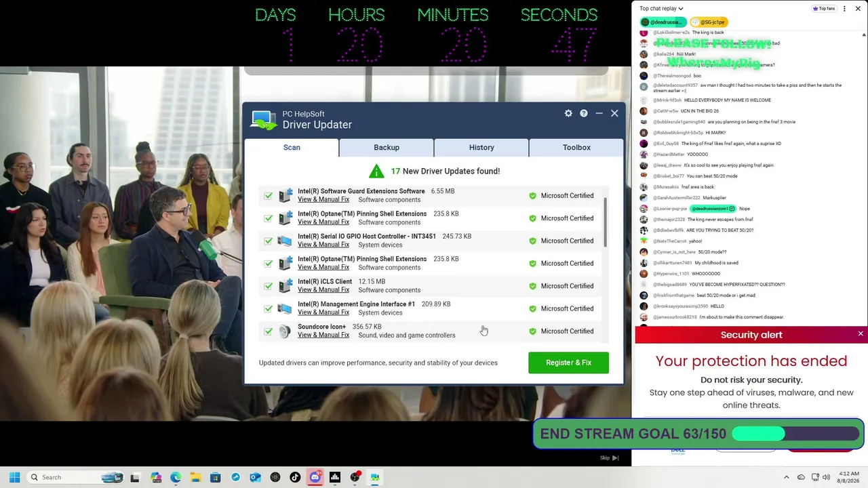The image size is (868, 488).
Task: Uncheck Serial IO GPIO Host Controller driver
Action: click(x=269, y=241)
